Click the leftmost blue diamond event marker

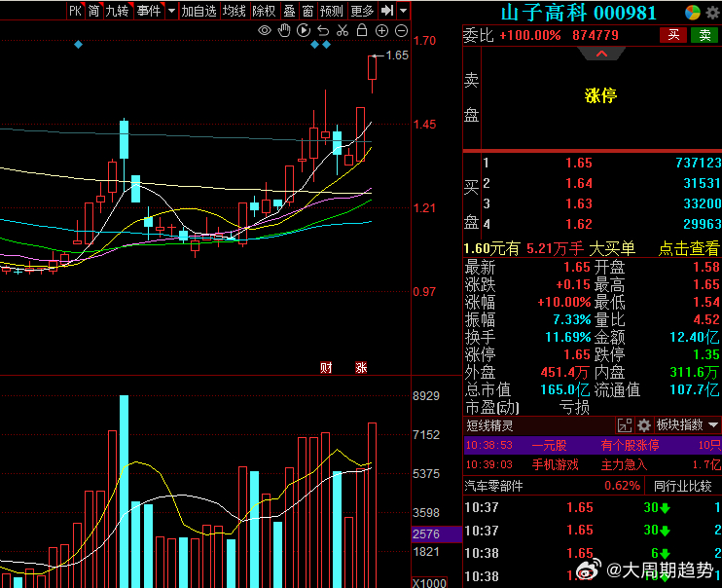click(78, 45)
